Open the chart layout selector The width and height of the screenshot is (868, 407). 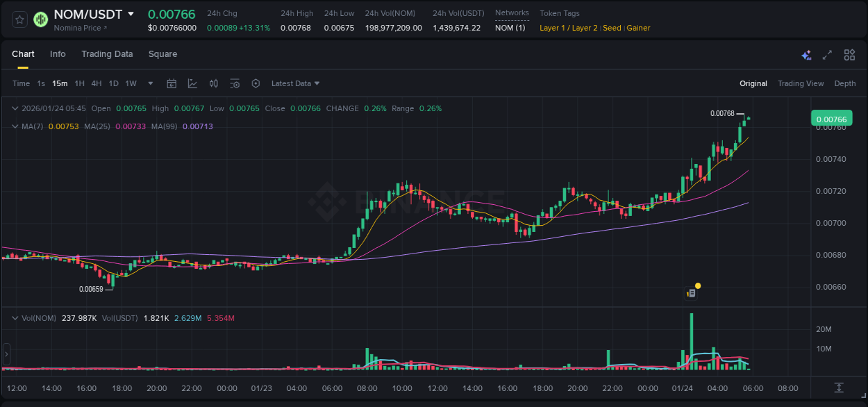[x=849, y=54]
